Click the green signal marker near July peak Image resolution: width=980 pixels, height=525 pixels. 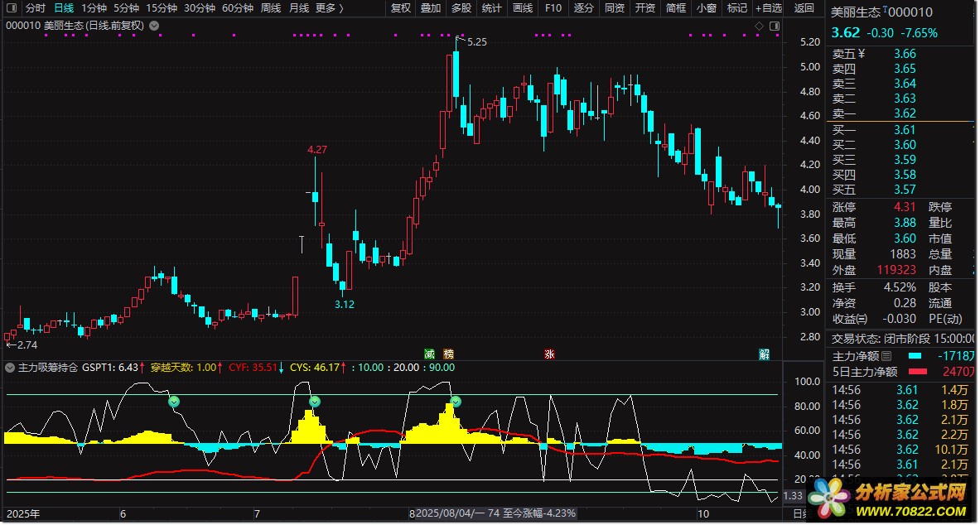[x=314, y=402]
